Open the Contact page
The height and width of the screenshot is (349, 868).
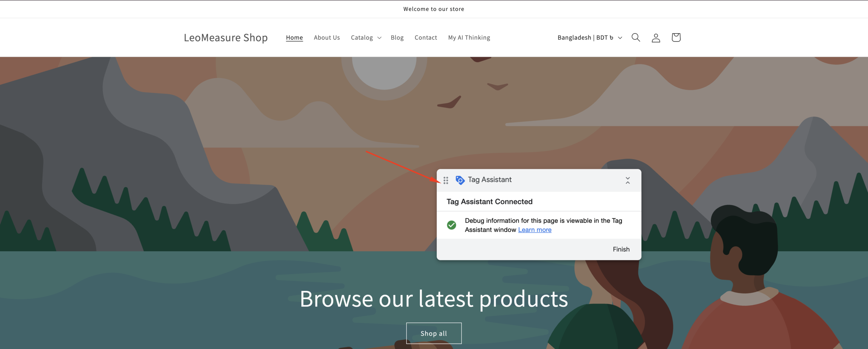pos(426,38)
